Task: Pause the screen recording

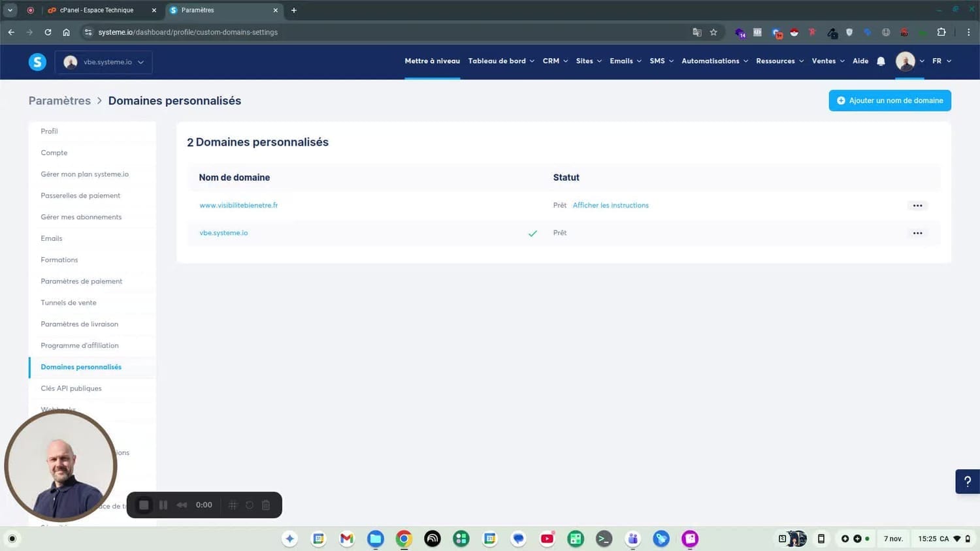Action: [163, 505]
